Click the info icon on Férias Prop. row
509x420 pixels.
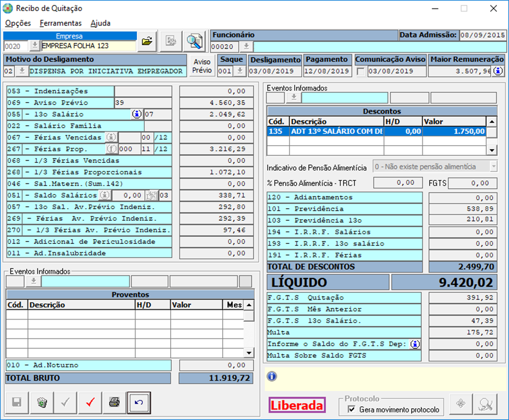point(111,149)
